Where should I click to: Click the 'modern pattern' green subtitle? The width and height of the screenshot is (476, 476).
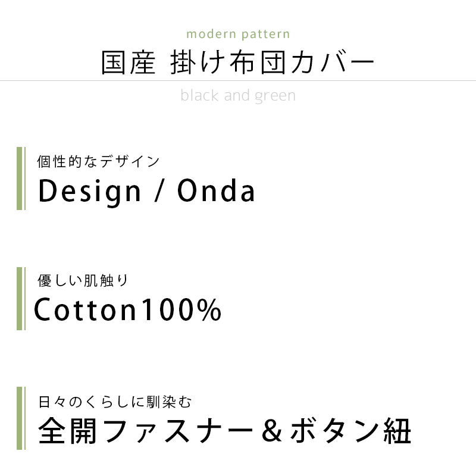(x=238, y=34)
